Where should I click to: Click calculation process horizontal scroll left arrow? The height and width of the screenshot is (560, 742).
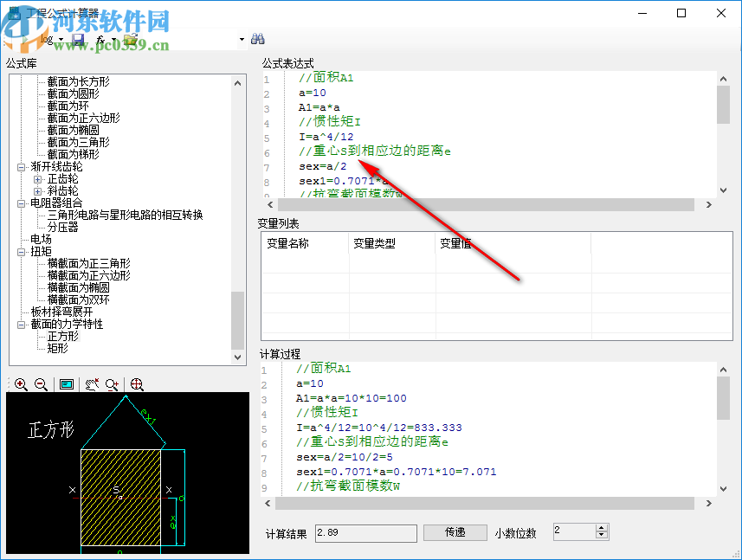(x=268, y=503)
